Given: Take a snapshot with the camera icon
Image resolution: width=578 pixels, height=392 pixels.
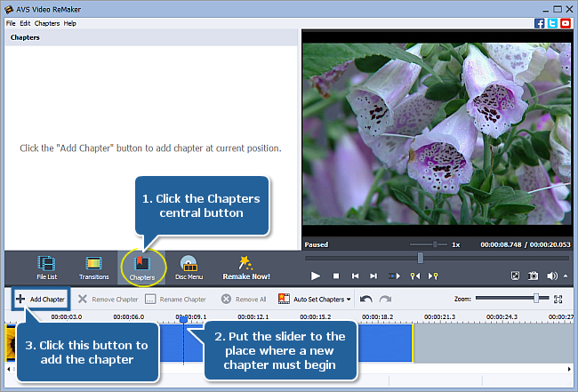Looking at the screenshot, I should (533, 276).
